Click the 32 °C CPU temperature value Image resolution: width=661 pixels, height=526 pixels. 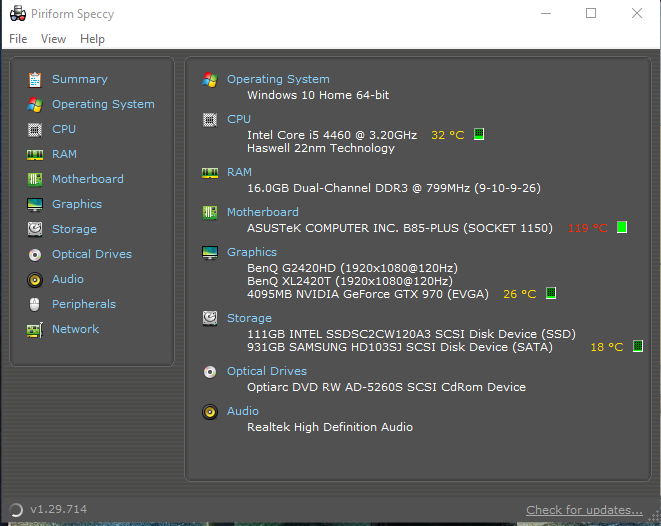tap(448, 135)
